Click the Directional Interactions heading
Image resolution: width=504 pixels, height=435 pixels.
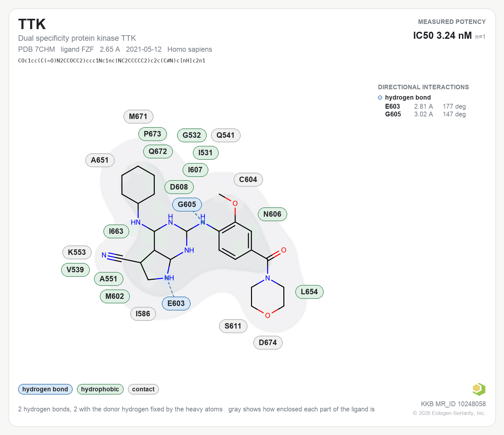[423, 87]
